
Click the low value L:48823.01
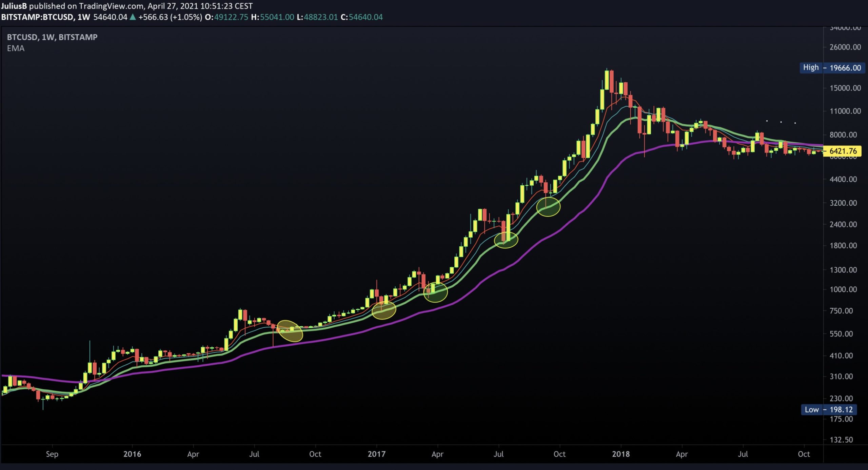317,17
